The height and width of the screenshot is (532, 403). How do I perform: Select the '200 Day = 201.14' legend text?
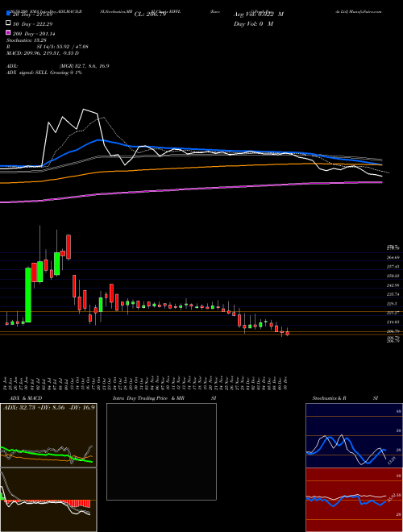[x=35, y=34]
